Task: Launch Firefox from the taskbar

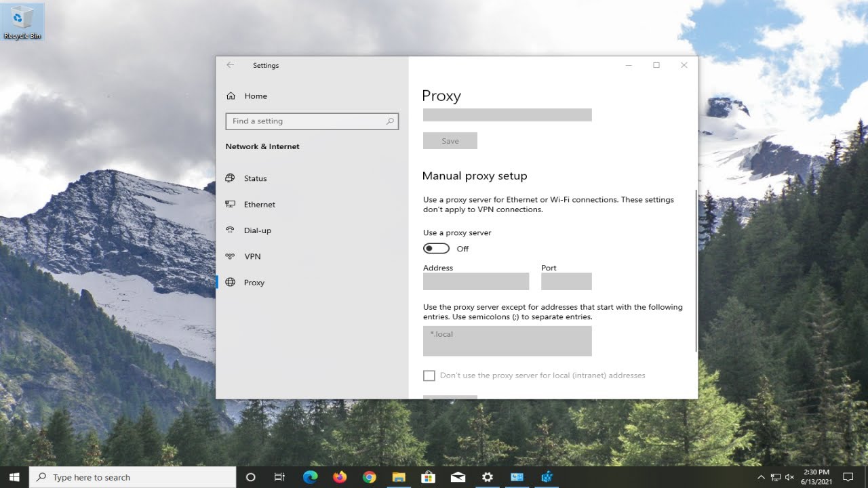Action: pos(340,477)
